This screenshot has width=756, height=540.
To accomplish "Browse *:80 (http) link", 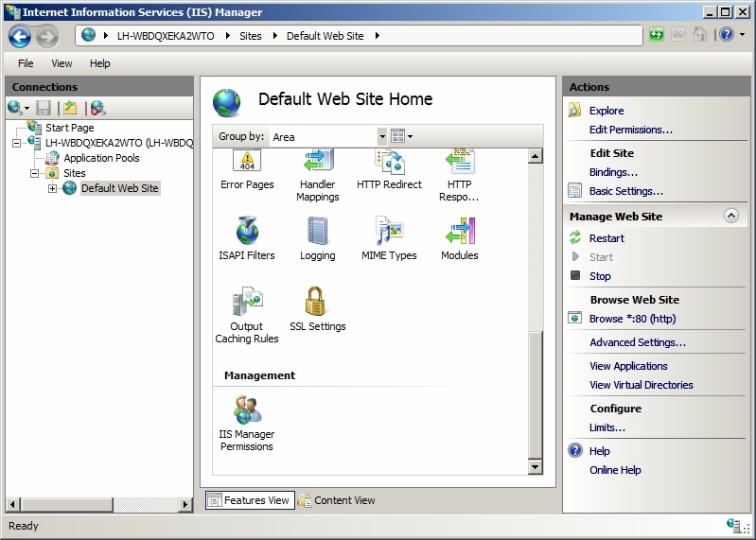I will point(632,319).
